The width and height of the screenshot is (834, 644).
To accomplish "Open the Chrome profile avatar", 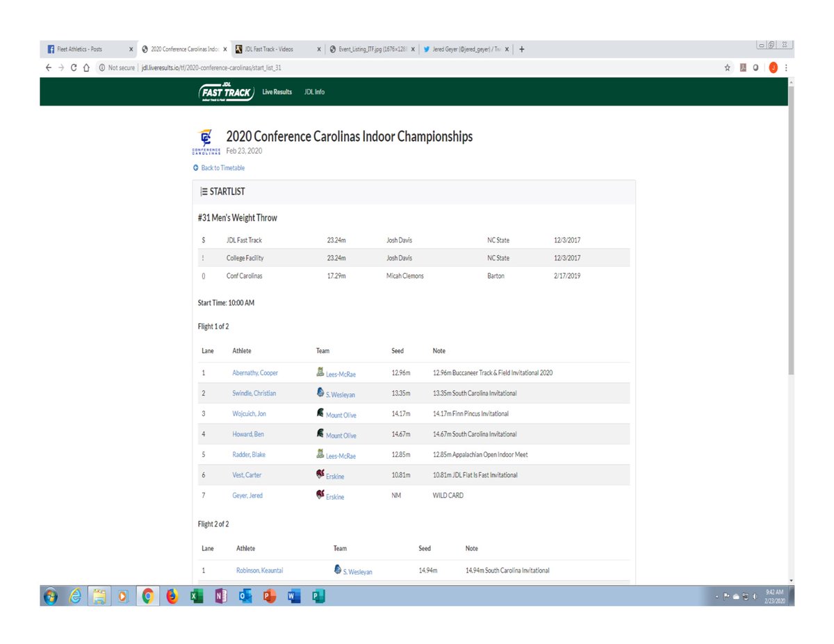I will point(773,68).
